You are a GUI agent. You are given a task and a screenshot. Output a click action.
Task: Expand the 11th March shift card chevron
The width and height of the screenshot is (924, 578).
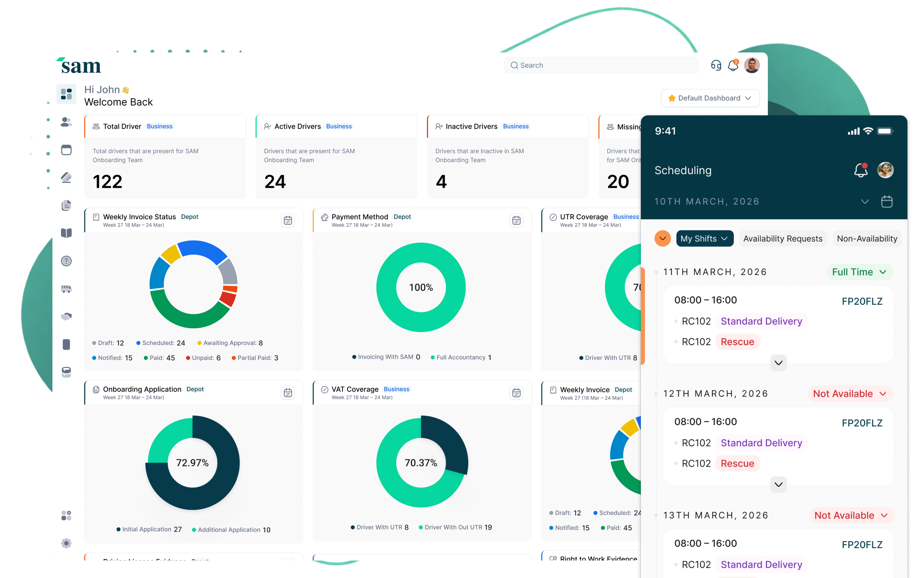pos(778,362)
